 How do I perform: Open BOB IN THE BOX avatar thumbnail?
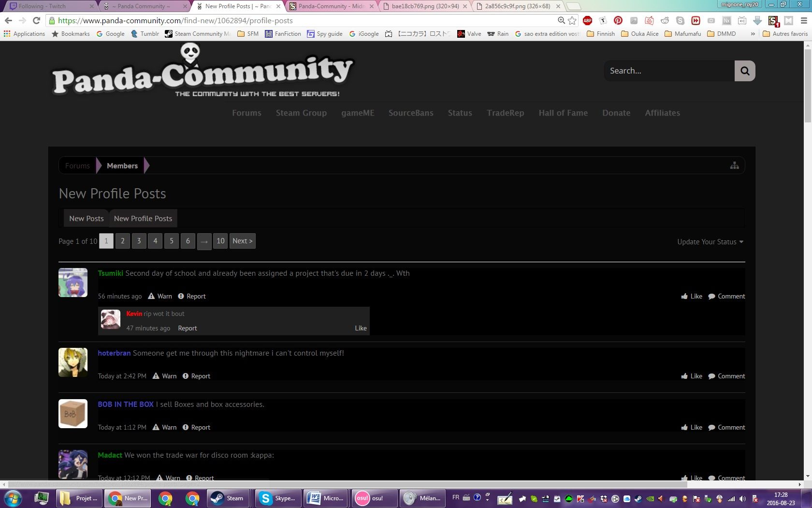click(73, 414)
